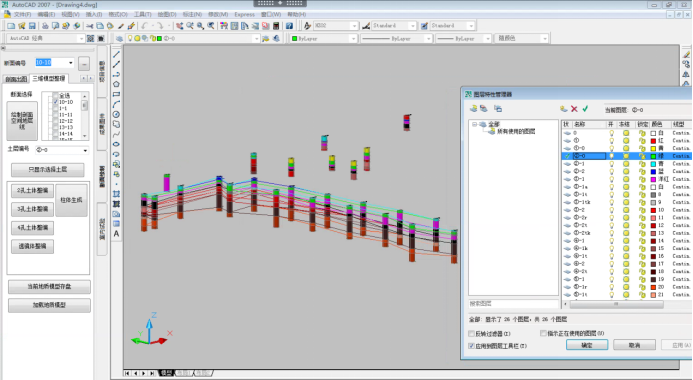Choose the multiline Text tool icon
Image resolution: width=693 pixels, height=380 pixels.
click(116, 234)
